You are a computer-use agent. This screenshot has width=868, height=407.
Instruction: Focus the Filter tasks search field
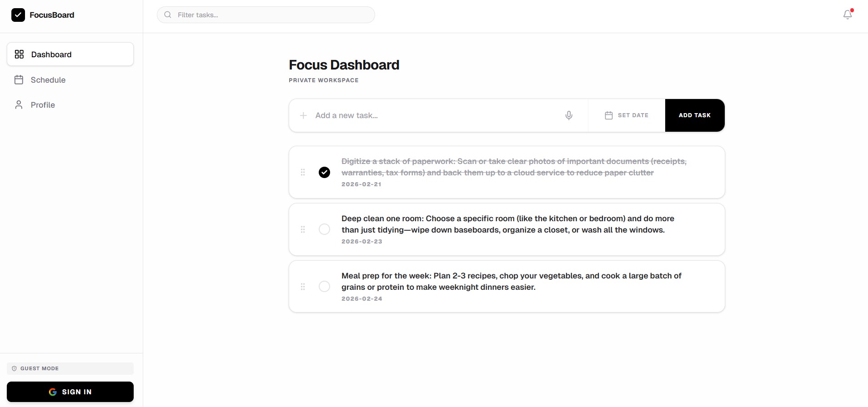point(273,15)
